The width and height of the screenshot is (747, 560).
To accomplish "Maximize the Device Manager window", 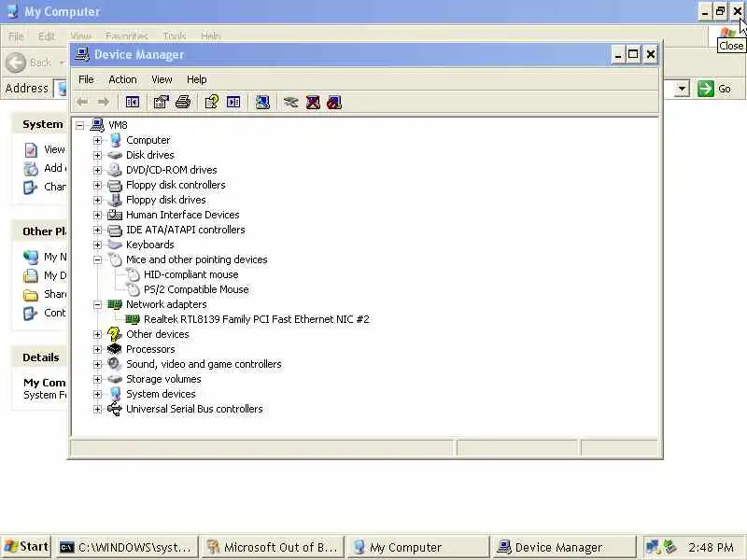I will (633, 54).
